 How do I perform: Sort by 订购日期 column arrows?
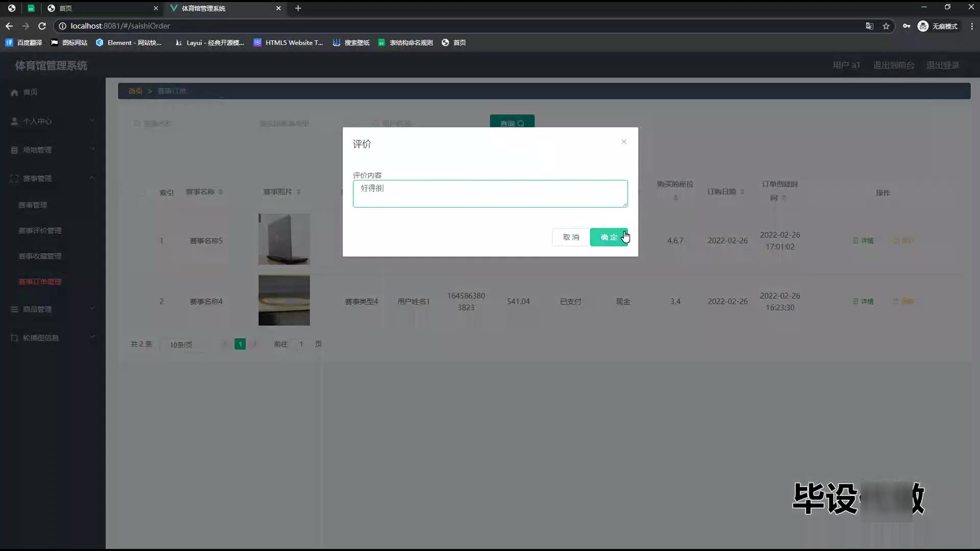(743, 192)
